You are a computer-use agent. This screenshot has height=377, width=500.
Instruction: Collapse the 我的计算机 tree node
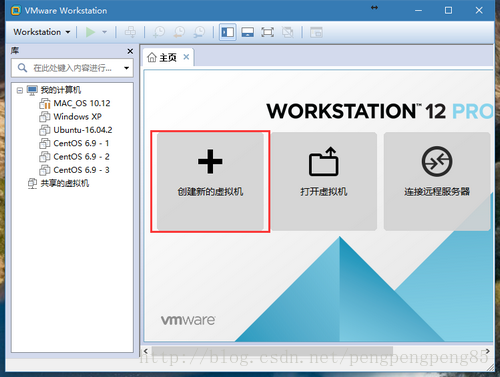point(20,90)
